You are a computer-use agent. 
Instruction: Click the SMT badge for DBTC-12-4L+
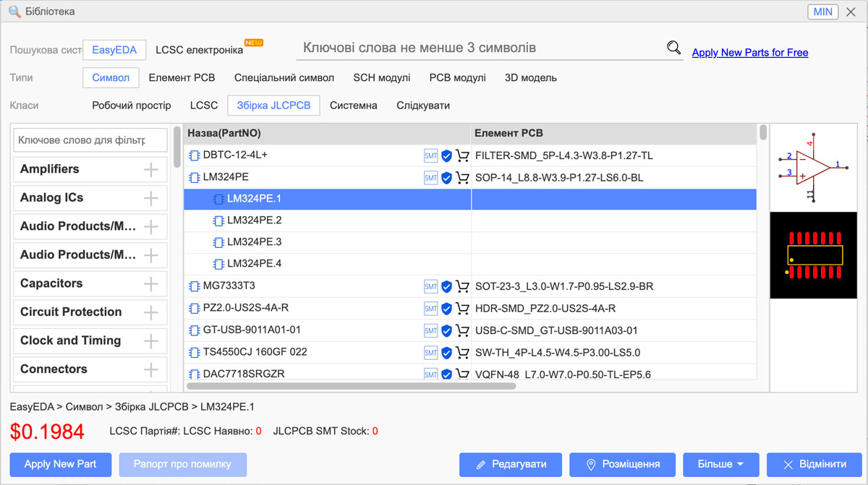click(430, 155)
